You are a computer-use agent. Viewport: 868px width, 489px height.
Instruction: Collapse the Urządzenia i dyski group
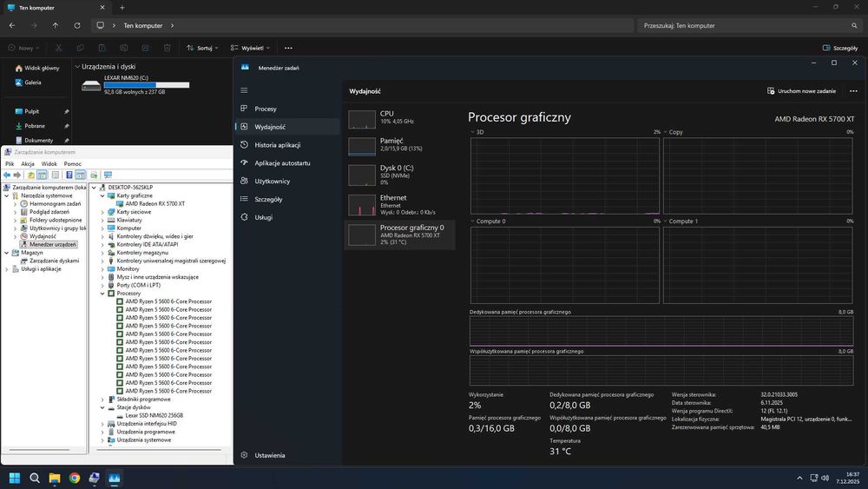[77, 67]
